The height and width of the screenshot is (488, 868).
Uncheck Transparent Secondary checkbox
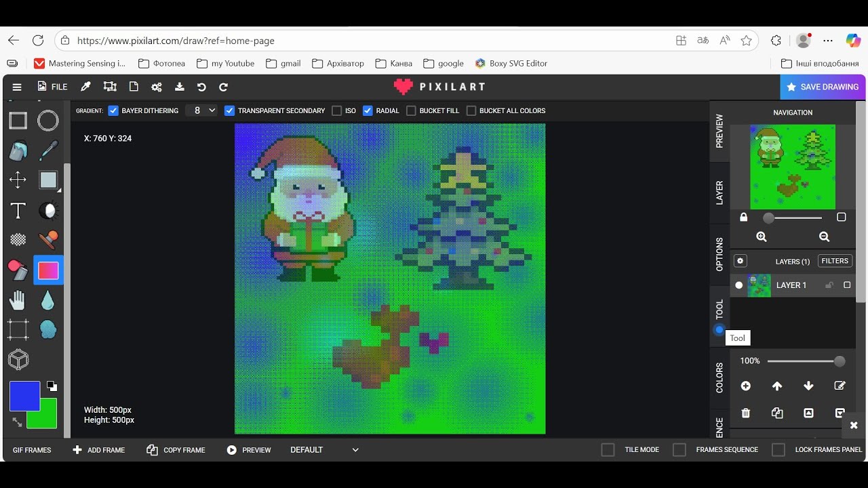pyautogui.click(x=229, y=110)
